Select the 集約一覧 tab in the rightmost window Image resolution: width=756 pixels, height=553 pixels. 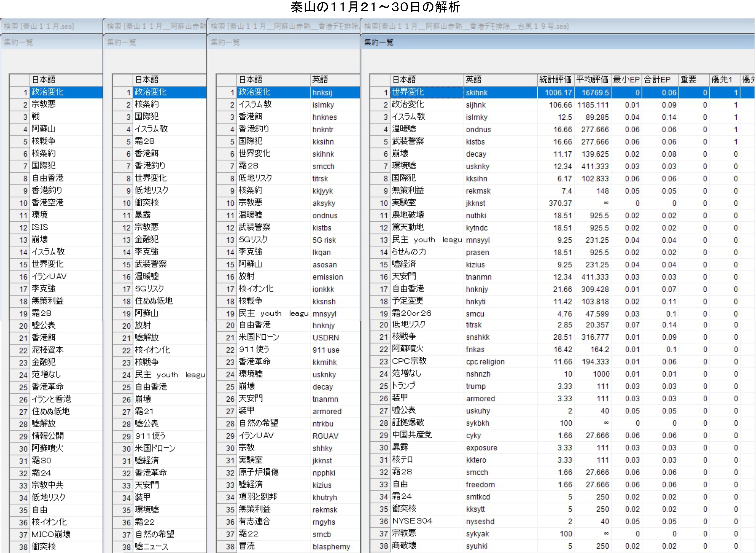379,42
